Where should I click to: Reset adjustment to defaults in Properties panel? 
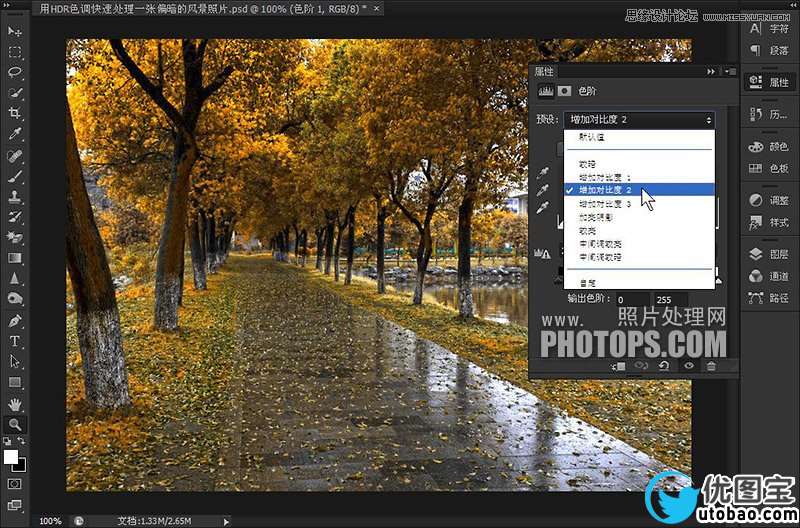pos(664,366)
